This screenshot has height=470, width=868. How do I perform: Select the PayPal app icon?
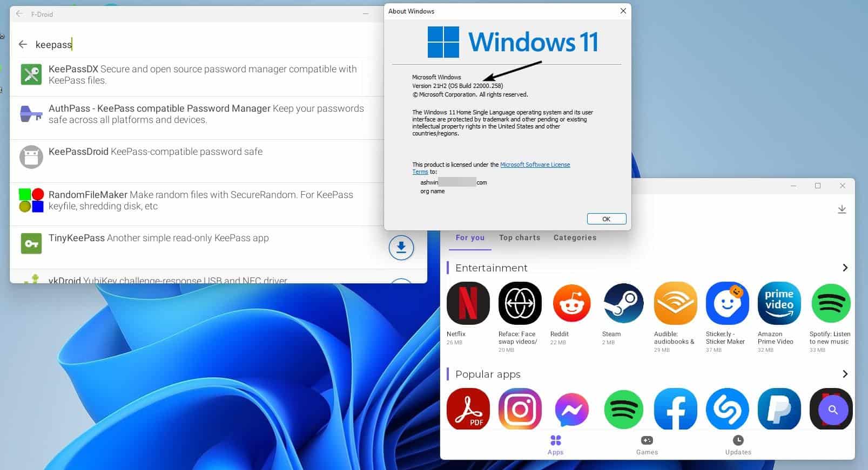click(779, 408)
